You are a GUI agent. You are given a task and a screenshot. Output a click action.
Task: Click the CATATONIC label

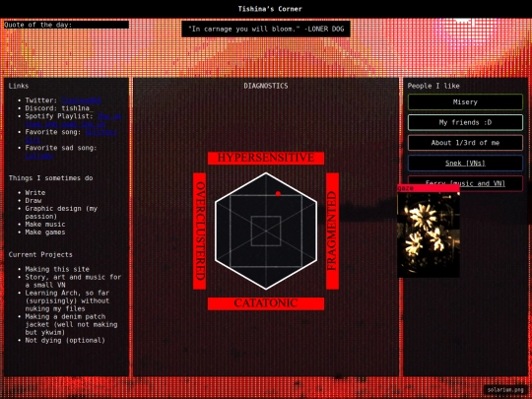[266, 303]
